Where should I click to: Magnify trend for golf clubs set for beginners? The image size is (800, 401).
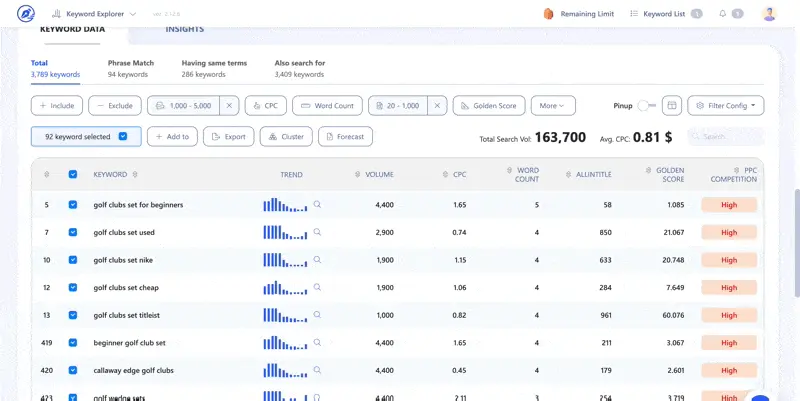317,204
